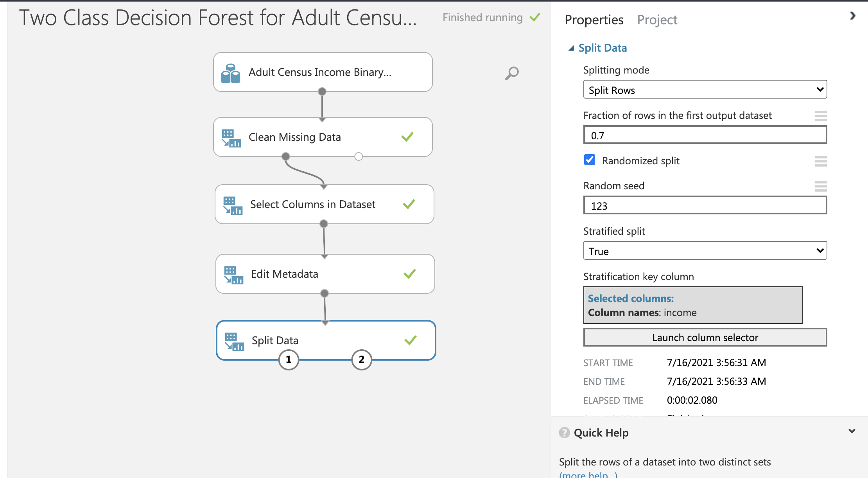868x478 pixels.
Task: Click output port 1 of Split Data
Action: point(289,359)
